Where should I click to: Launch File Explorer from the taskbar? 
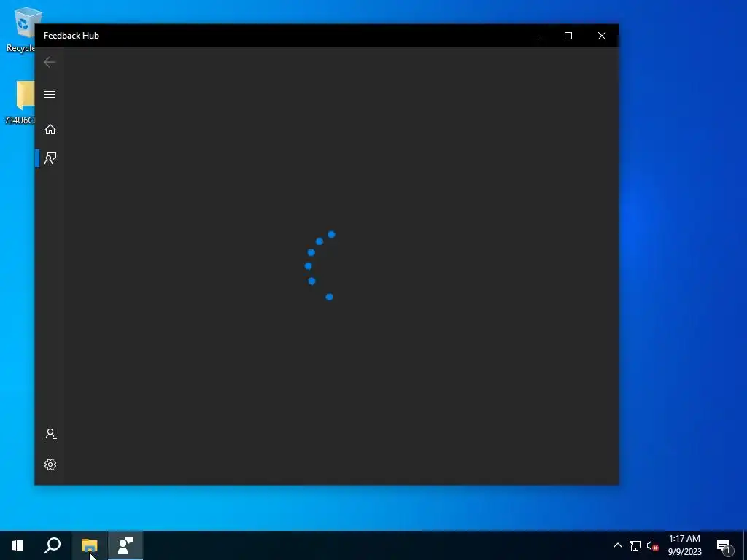click(x=89, y=545)
